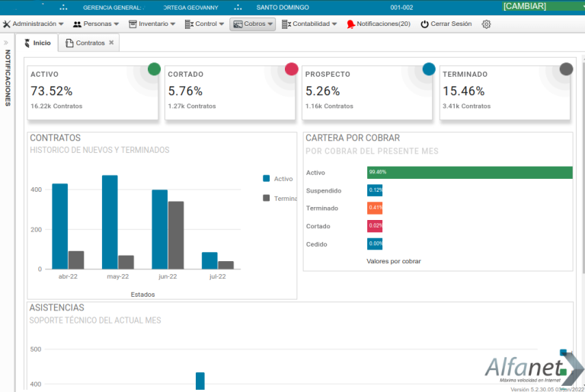585x392 pixels.
Task: Close the Contratos tab
Action: [111, 43]
